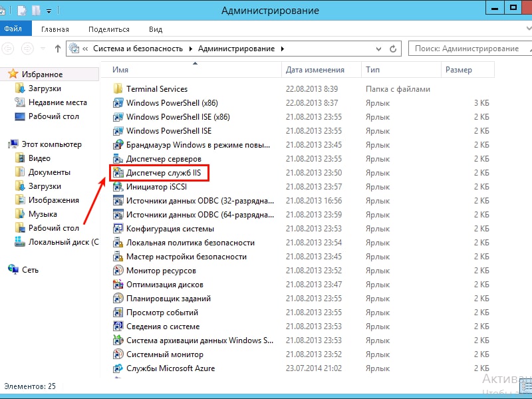The image size is (532, 399).
Task: Select the ODBC 32-разрядная data sources icon
Action: coord(118,201)
